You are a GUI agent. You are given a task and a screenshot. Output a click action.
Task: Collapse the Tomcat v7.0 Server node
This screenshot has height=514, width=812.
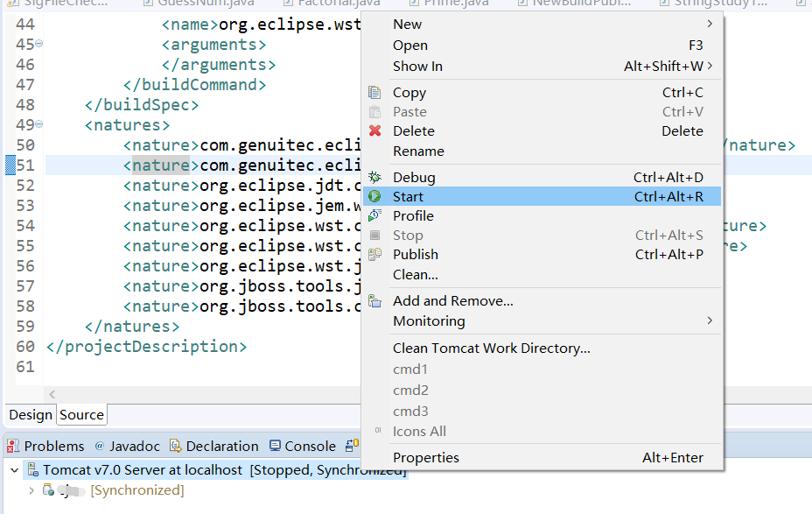(x=15, y=470)
